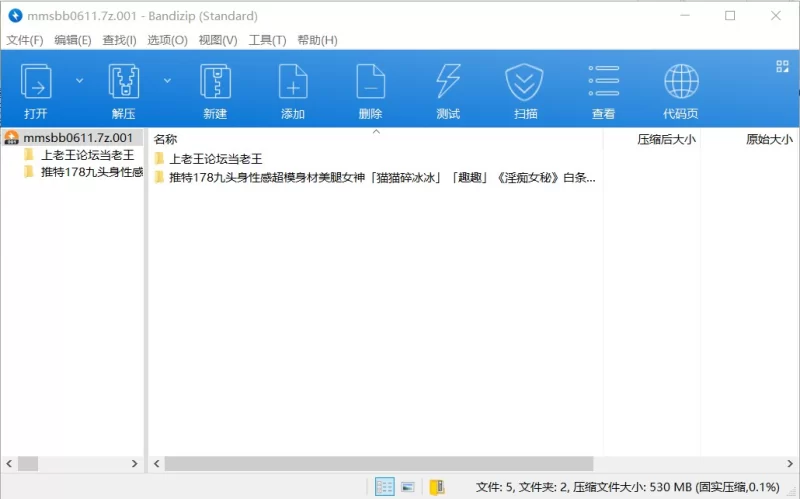Close the Bandizip window
The width and height of the screenshot is (800, 499).
coord(776,16)
